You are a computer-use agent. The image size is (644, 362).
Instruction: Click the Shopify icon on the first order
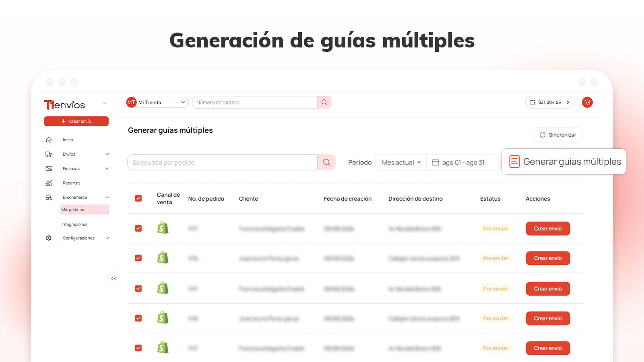pyautogui.click(x=162, y=228)
